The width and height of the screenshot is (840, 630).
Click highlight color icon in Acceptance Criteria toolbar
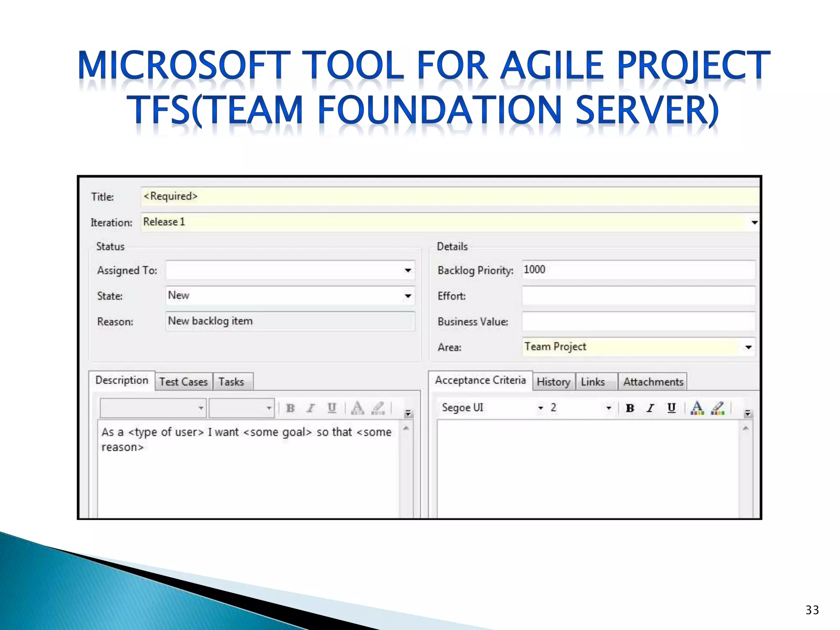(718, 408)
